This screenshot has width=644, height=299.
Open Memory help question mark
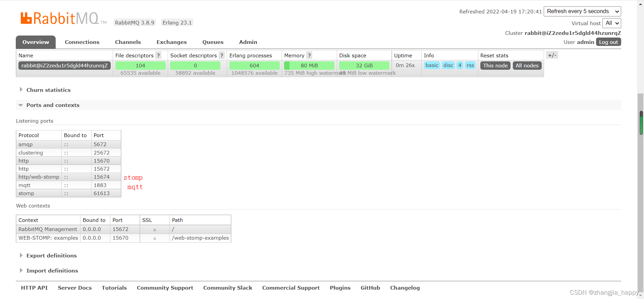point(309,55)
